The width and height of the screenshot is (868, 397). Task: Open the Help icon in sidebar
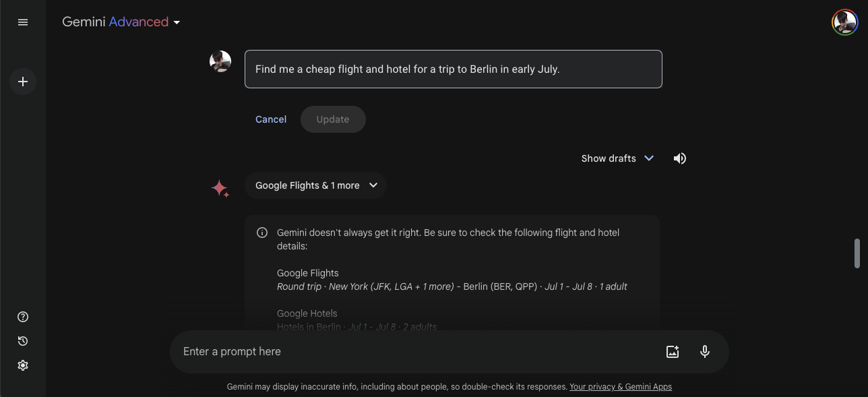click(23, 317)
